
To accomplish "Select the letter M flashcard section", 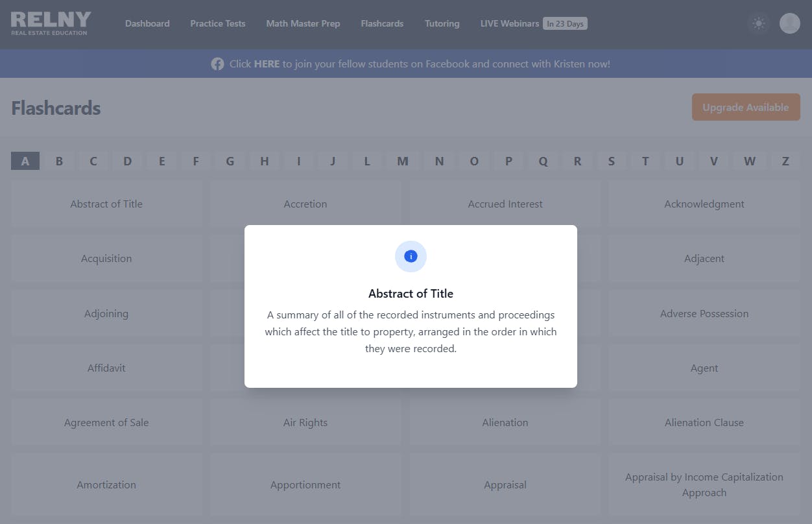I will 402,161.
